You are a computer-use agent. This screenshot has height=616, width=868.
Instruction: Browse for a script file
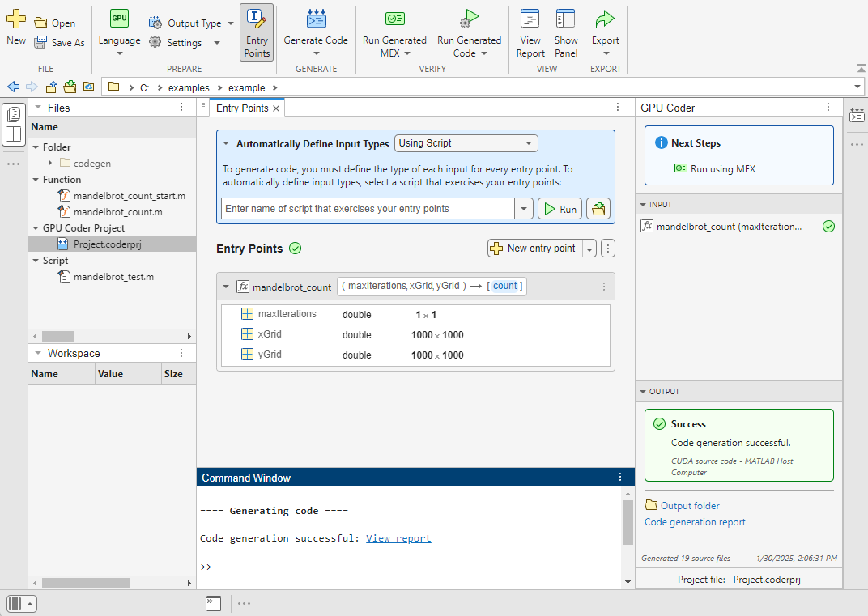pyautogui.click(x=598, y=209)
